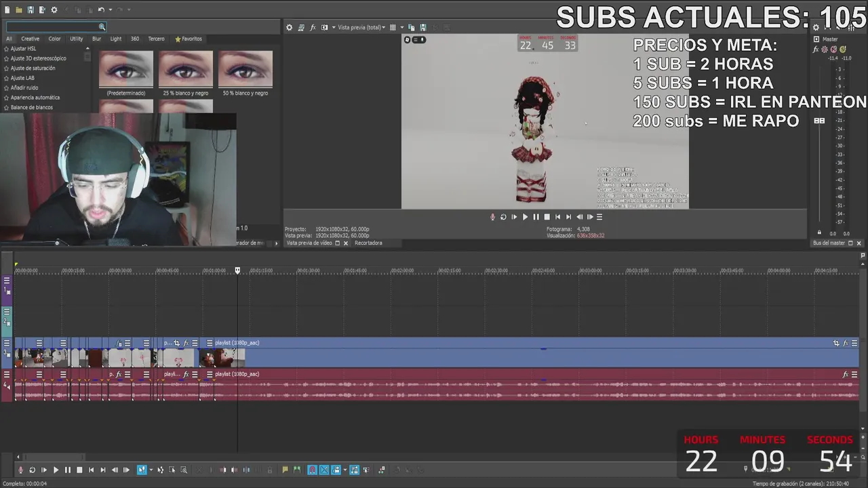Toggle preview on external monitor icon
The image size is (868, 488).
[x=301, y=27]
